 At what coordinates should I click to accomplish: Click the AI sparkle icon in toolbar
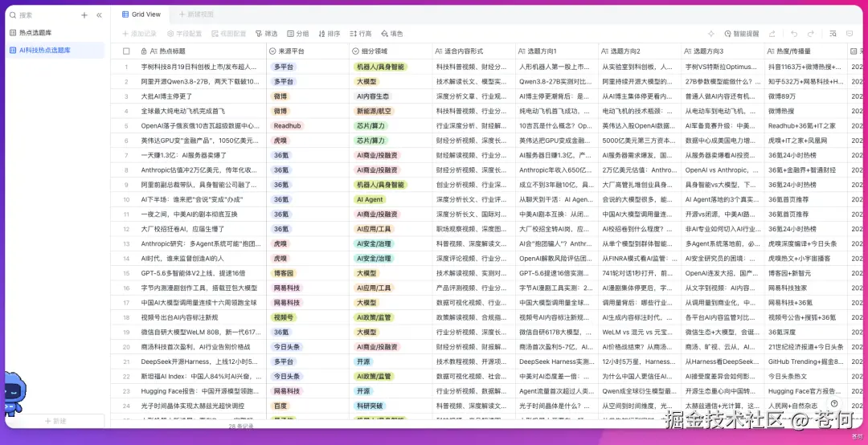coord(711,34)
